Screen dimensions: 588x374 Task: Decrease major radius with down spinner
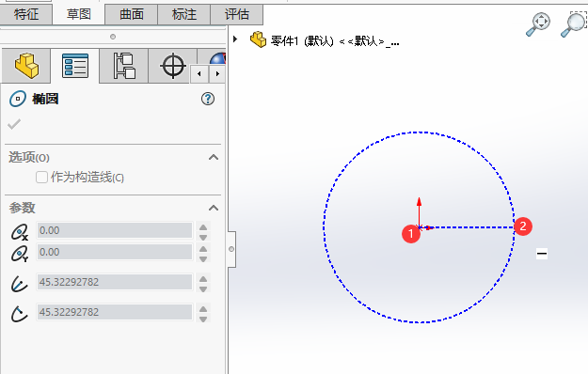coord(203,289)
